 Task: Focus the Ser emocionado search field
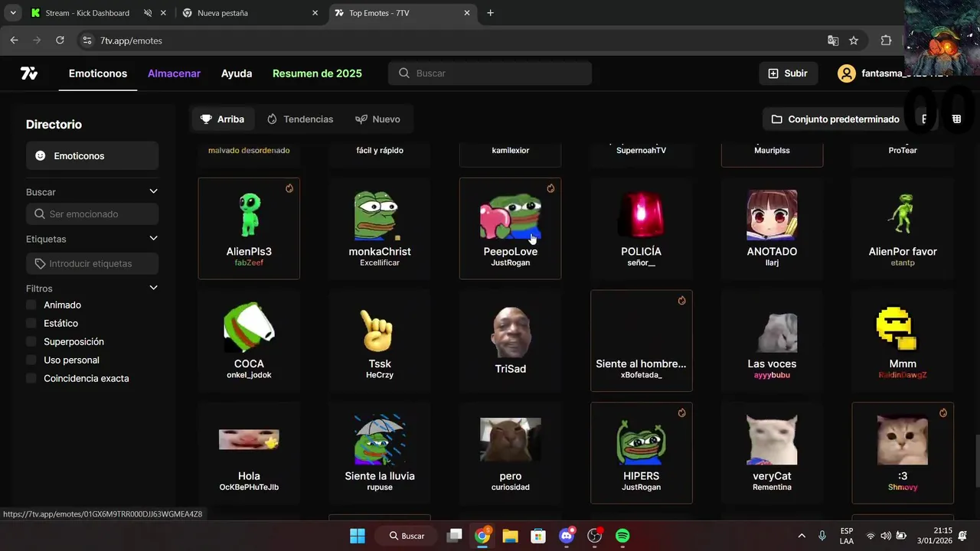tap(92, 214)
